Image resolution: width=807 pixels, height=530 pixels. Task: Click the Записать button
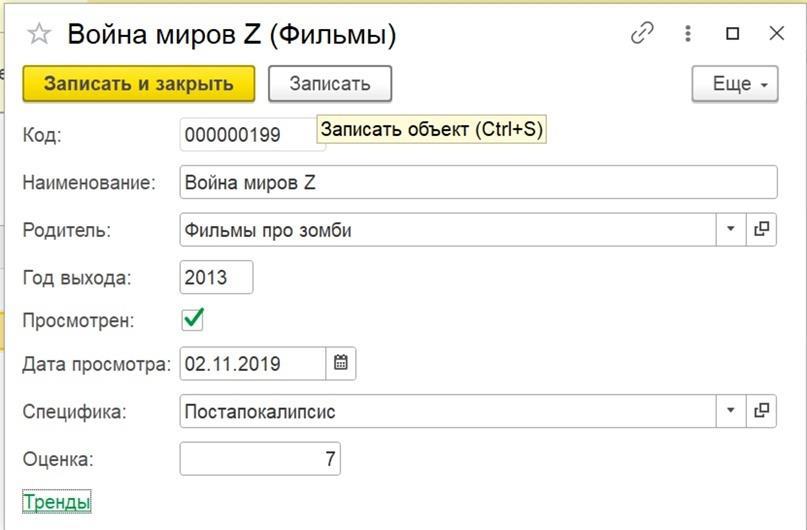(x=330, y=83)
